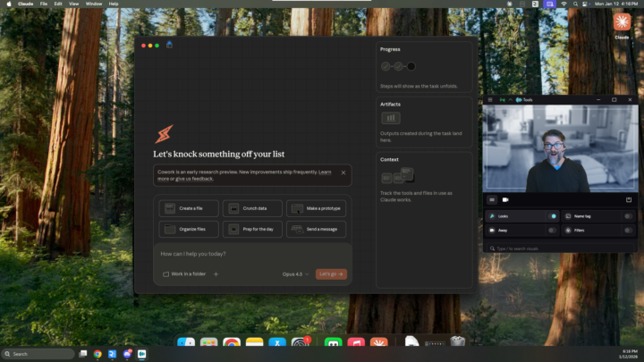Click the Filters icon
Image resolution: width=644 pixels, height=362 pixels.
(568, 231)
